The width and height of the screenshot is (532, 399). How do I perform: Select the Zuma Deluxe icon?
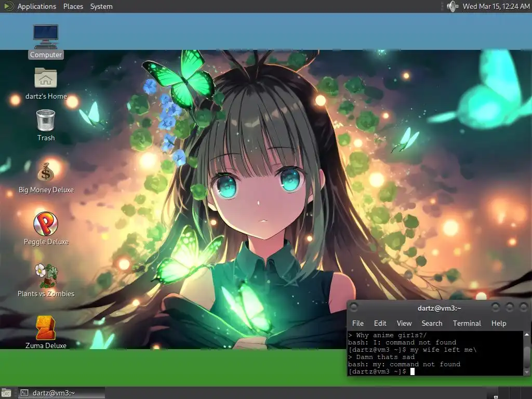46,328
